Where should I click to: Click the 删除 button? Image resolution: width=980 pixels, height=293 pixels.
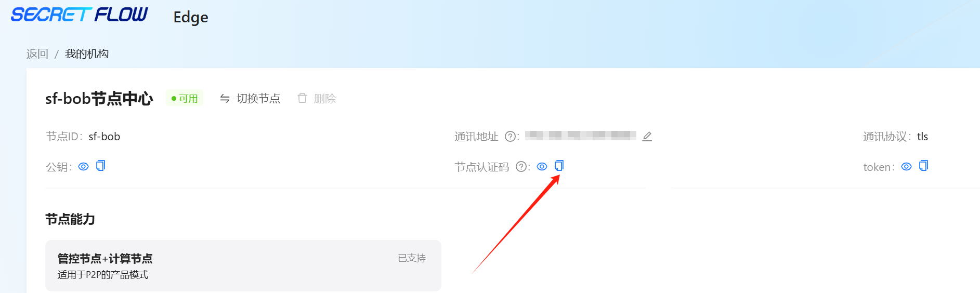pos(317,99)
